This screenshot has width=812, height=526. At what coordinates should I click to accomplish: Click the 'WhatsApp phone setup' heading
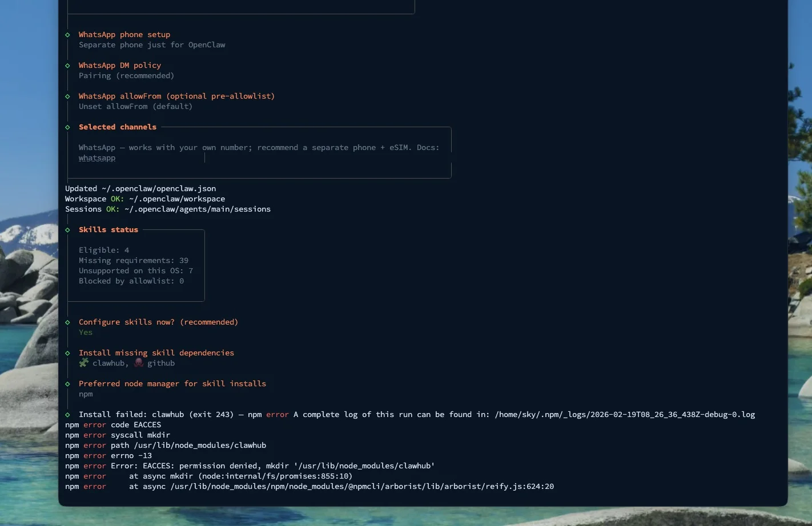124,35
